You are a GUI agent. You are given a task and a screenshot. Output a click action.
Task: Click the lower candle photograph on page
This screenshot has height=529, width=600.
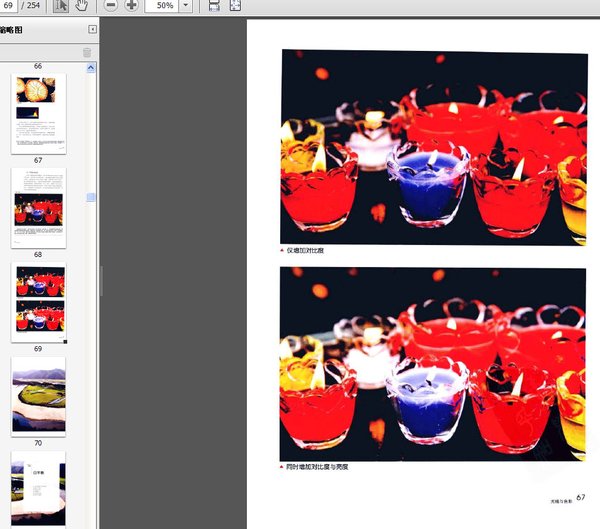(433, 364)
